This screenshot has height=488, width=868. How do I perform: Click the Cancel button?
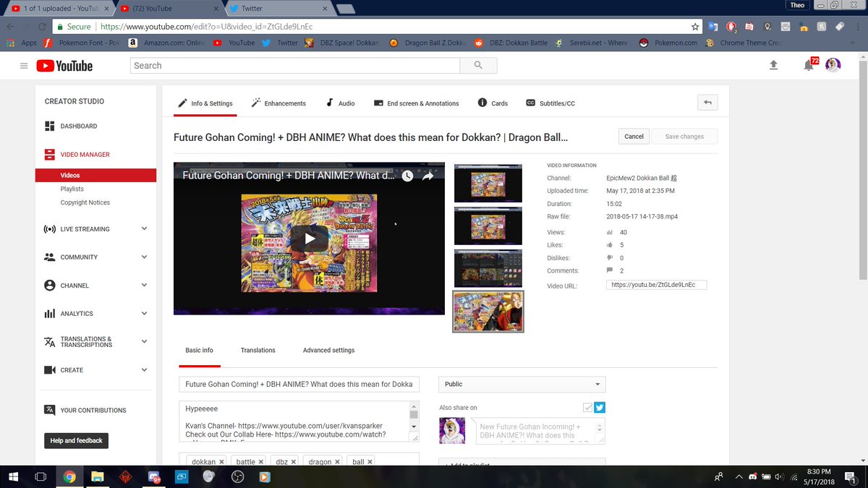coord(634,136)
